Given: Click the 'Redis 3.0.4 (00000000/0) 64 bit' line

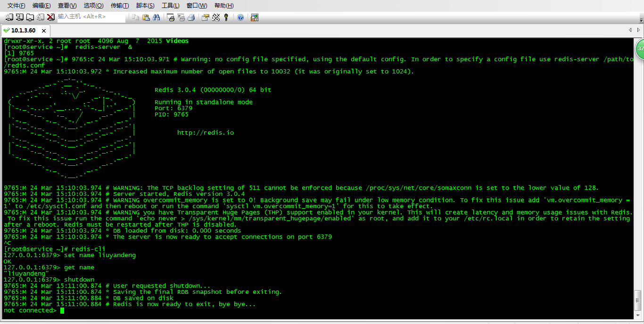Looking at the screenshot, I should [213, 90].
